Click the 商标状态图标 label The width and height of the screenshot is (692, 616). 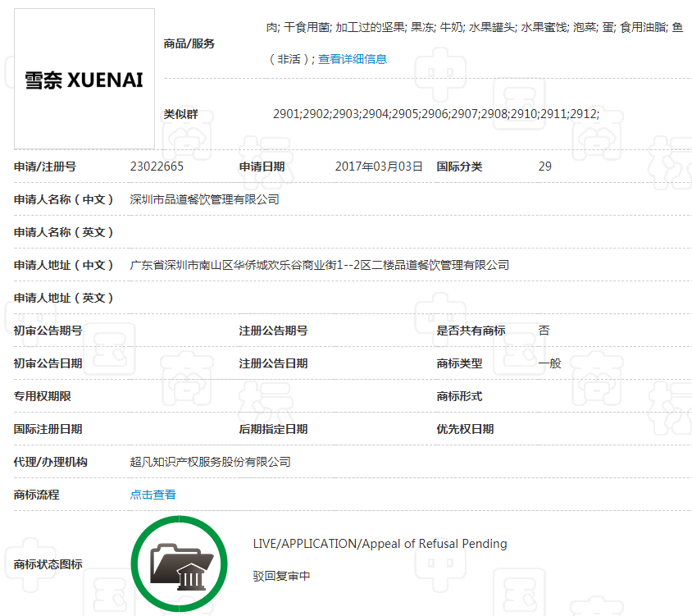tap(48, 564)
